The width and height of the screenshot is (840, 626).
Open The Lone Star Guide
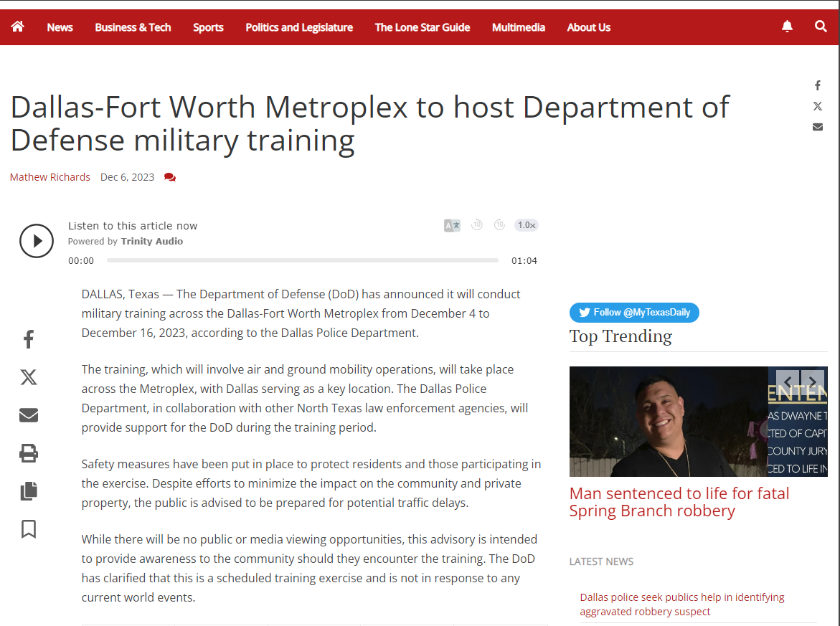point(422,27)
